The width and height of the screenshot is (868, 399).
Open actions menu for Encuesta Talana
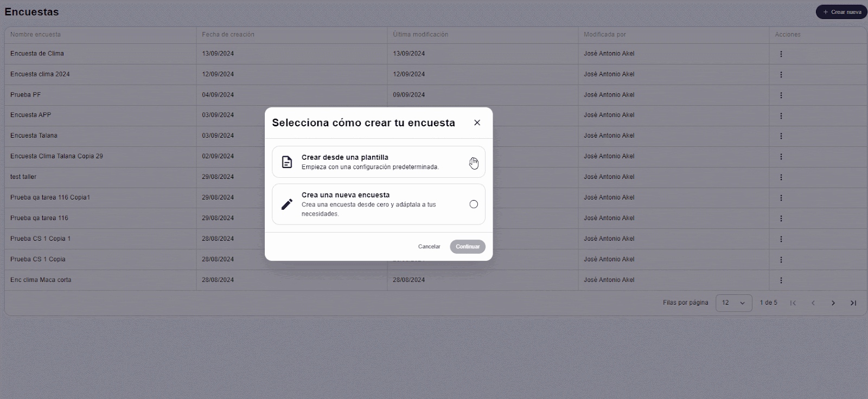coord(781,136)
